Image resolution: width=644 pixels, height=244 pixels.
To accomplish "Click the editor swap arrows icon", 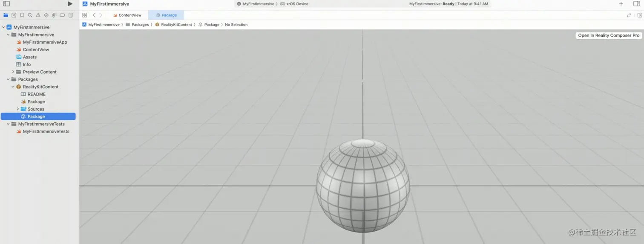I will coord(629,15).
